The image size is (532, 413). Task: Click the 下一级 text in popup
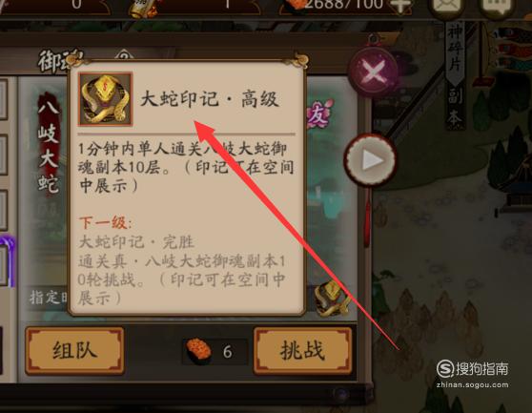tap(105, 223)
